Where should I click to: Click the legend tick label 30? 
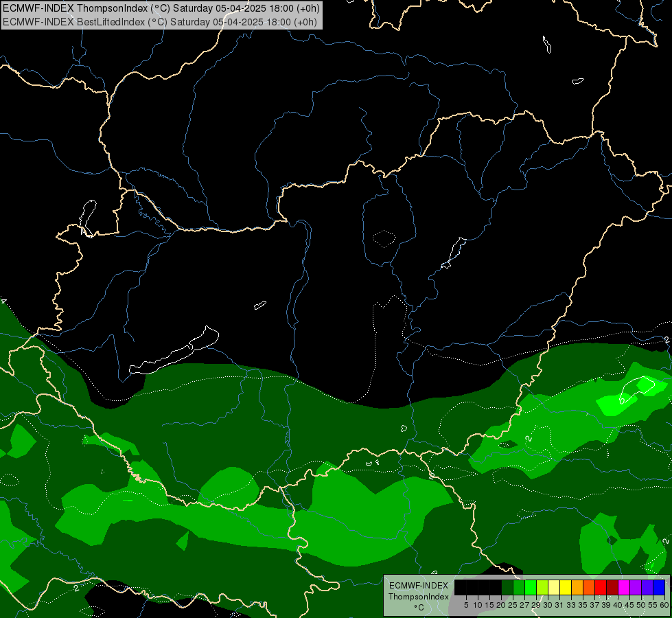point(548,605)
